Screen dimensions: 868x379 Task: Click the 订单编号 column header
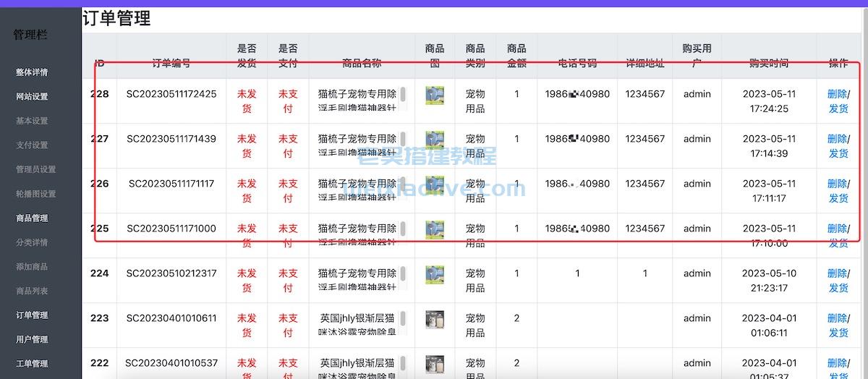pos(171,64)
